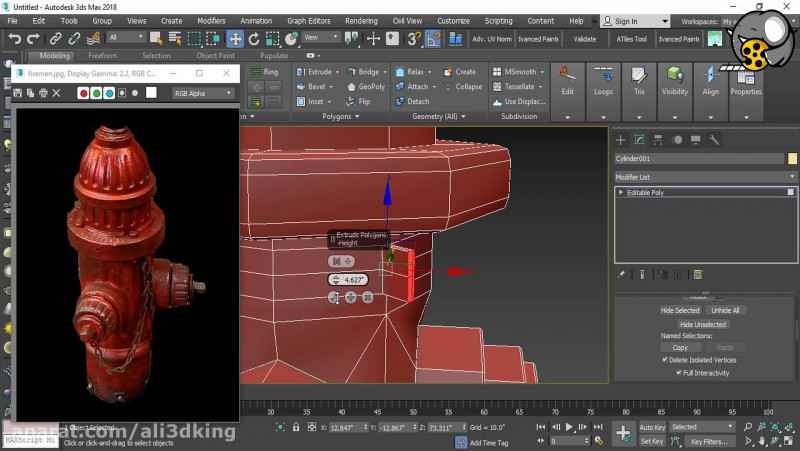
Task: Toggle Delete Isolated Vertices checkbox
Action: pyautogui.click(x=665, y=360)
